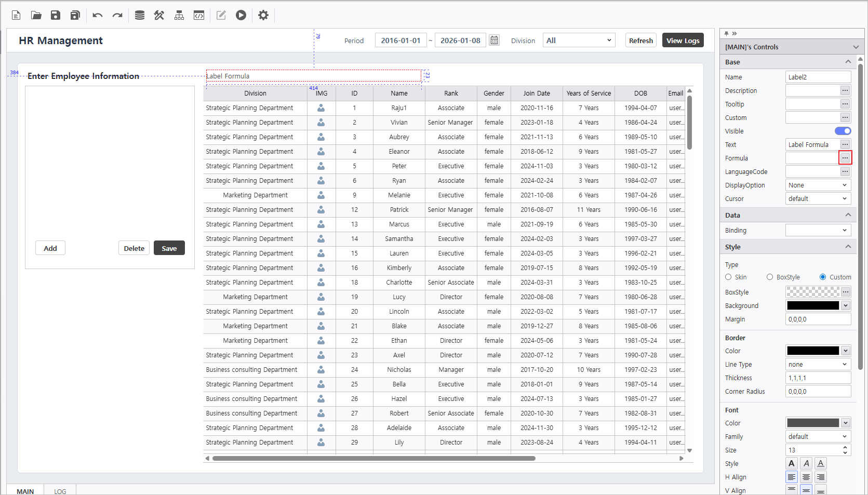The width and height of the screenshot is (868, 495).
Task: Open the Formula ellipsis editor button
Action: point(845,158)
